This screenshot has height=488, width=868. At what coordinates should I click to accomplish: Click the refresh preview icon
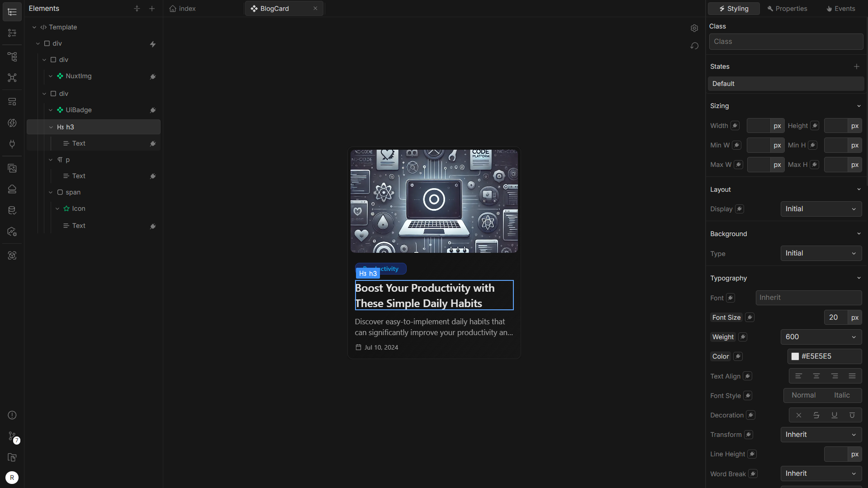[x=694, y=46]
